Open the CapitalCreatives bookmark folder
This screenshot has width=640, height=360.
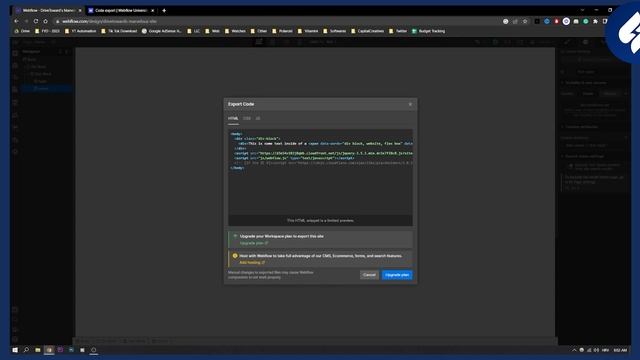click(368, 31)
